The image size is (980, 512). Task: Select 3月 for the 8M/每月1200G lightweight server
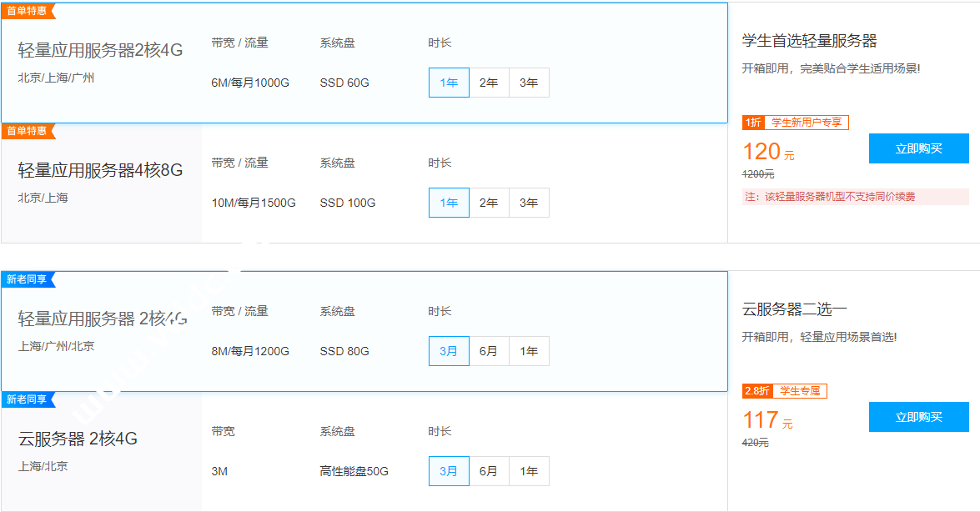click(449, 351)
